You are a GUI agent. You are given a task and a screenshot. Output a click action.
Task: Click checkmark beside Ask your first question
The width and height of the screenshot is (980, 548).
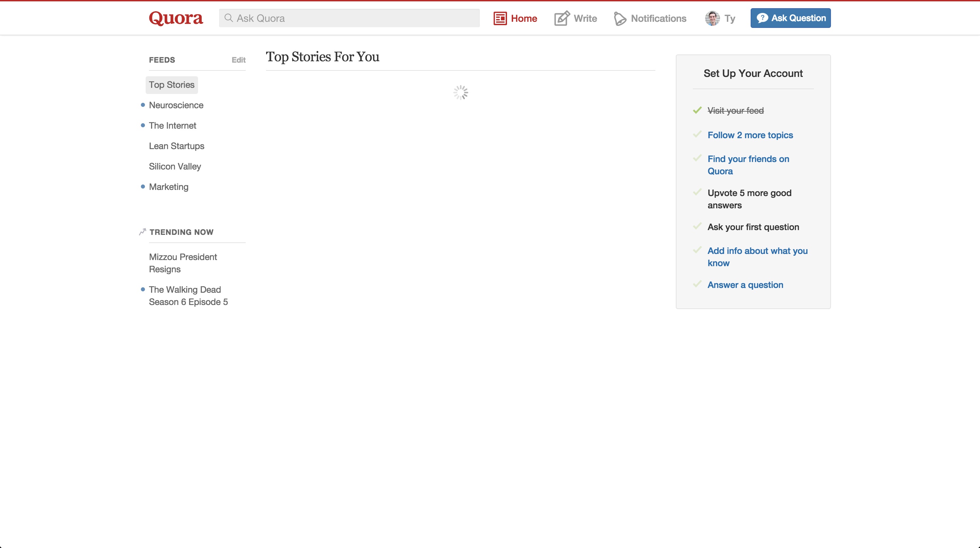point(697,226)
